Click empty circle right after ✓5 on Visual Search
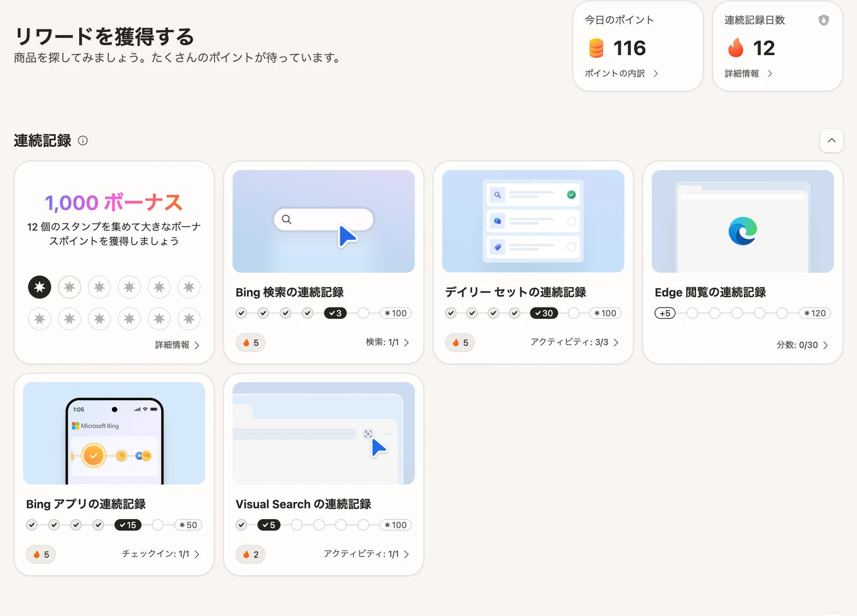Screen dimensions: 857x616 (x=297, y=525)
